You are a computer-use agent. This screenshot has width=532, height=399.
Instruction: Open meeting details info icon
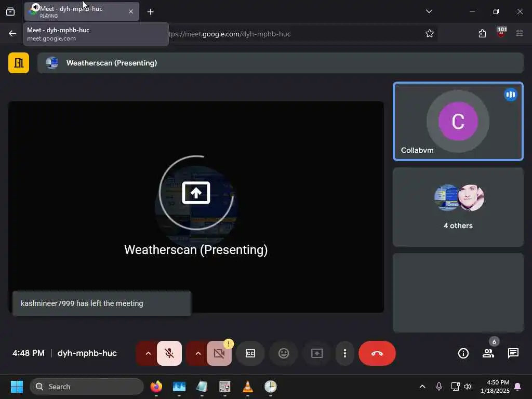pyautogui.click(x=463, y=353)
